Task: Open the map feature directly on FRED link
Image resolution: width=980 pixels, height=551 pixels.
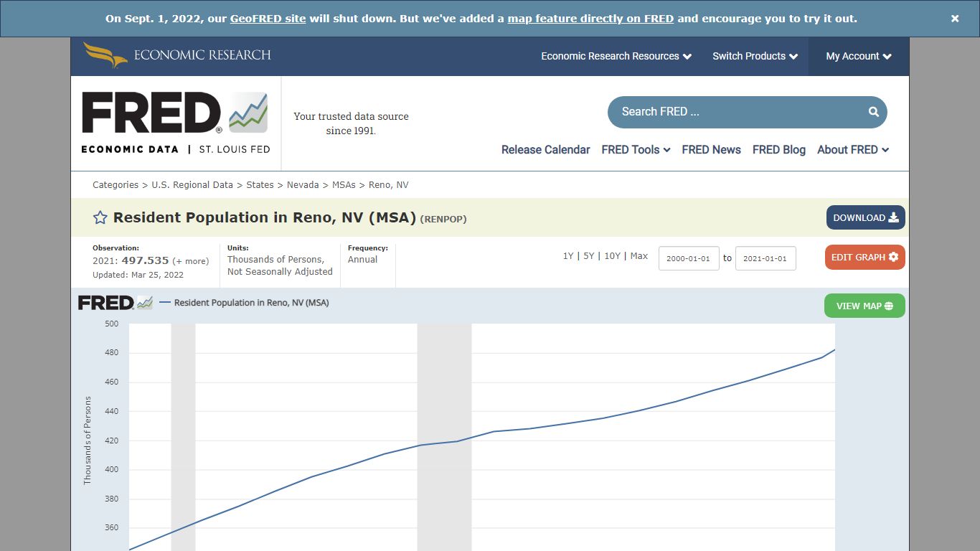Action: pyautogui.click(x=590, y=19)
